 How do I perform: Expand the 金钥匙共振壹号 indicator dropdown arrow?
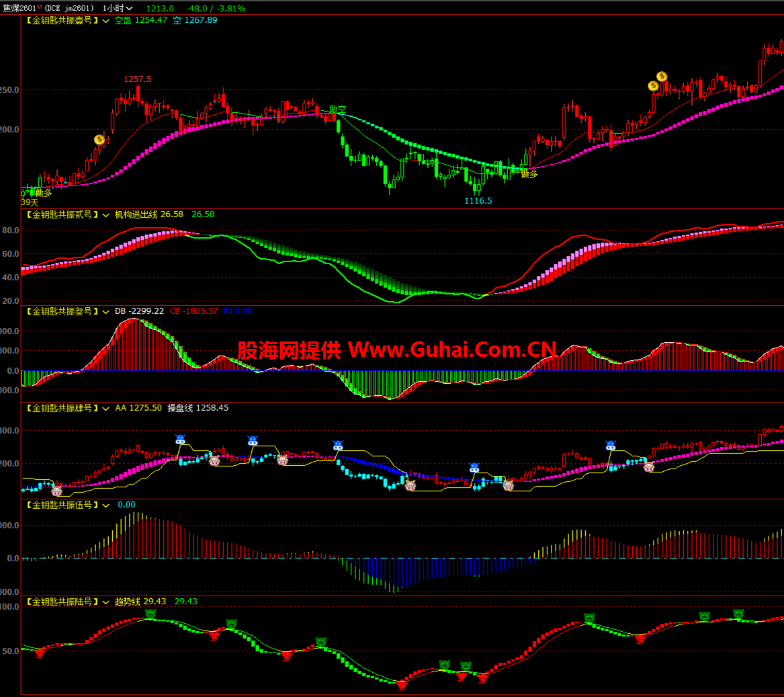[x=106, y=21]
